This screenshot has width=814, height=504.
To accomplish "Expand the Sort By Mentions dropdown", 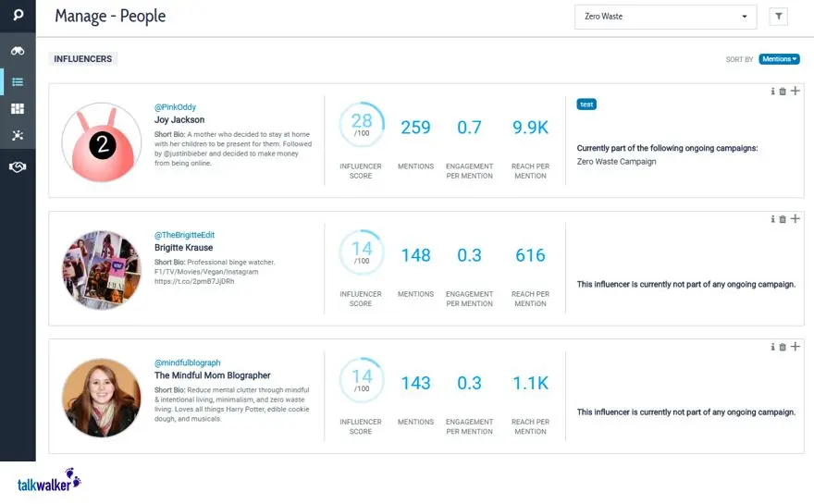I will coord(779,59).
